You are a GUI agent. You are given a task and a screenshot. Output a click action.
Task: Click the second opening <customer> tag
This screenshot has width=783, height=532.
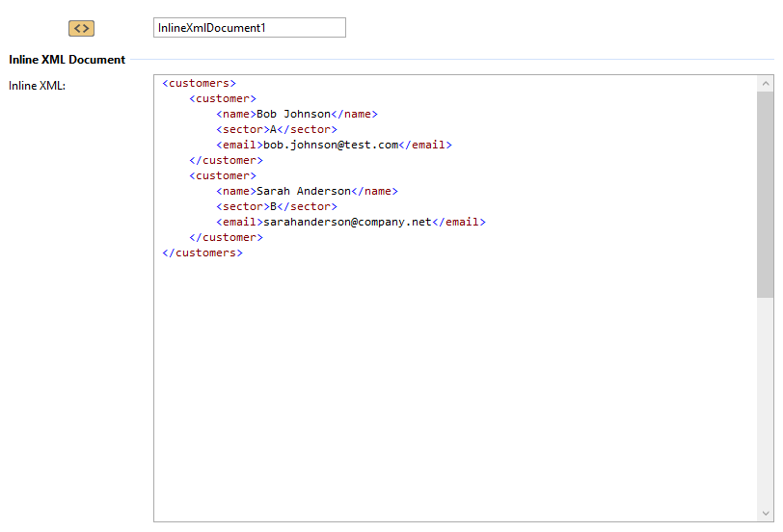pos(223,175)
